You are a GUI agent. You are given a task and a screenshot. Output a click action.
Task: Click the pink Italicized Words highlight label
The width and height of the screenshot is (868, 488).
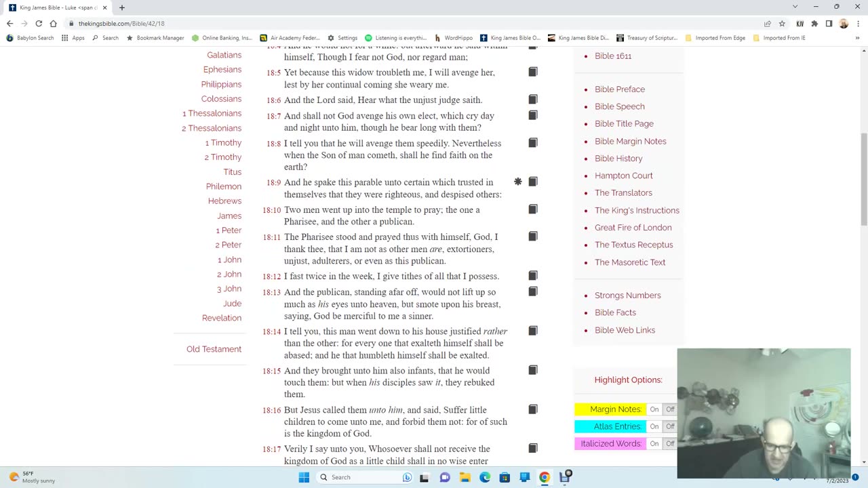click(609, 443)
